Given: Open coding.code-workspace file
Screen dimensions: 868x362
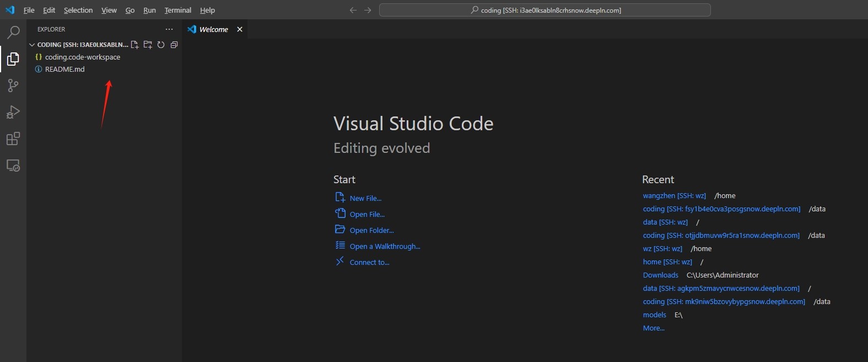Looking at the screenshot, I should 83,57.
